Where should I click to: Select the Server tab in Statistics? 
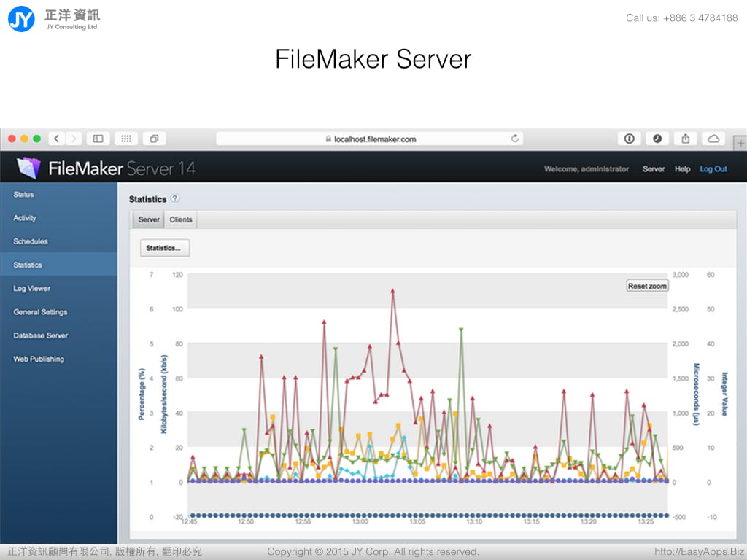click(149, 219)
